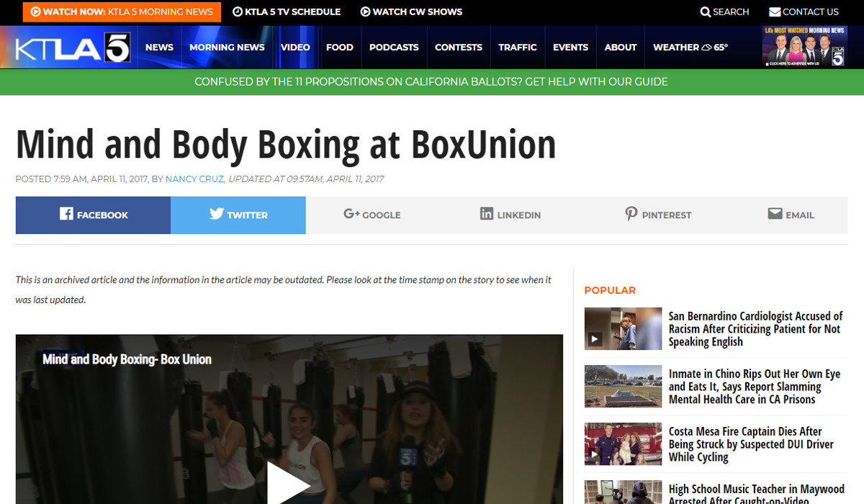Click the Maywood Music Teacher story thumbnail
Image resolution: width=864 pixels, height=504 pixels.
pyautogui.click(x=623, y=492)
